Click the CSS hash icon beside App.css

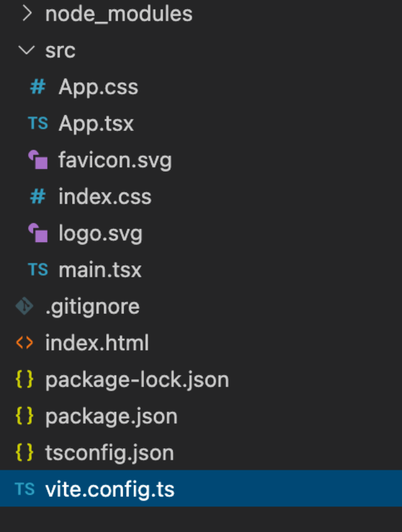click(x=38, y=87)
